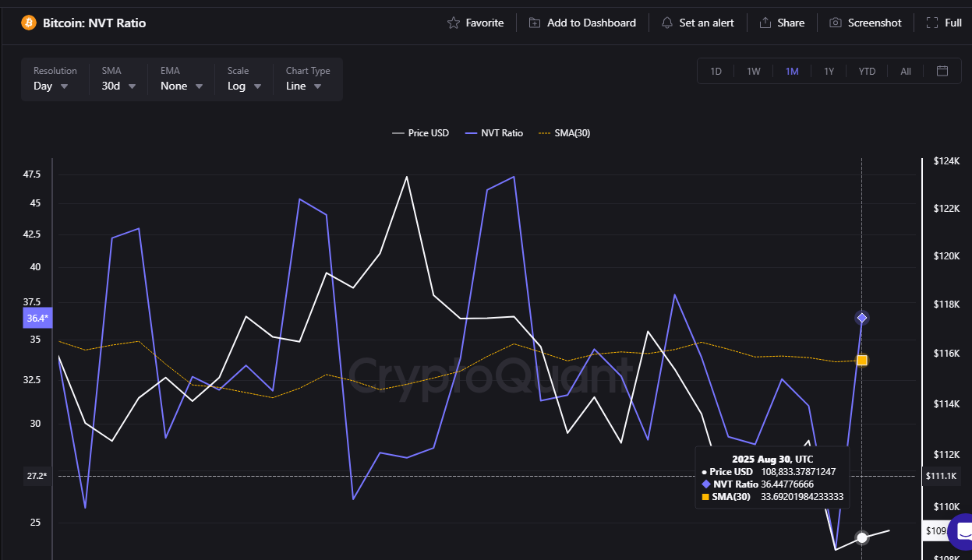Open the Scale dropdown set to Log
This screenshot has width=972, height=560.
point(243,86)
